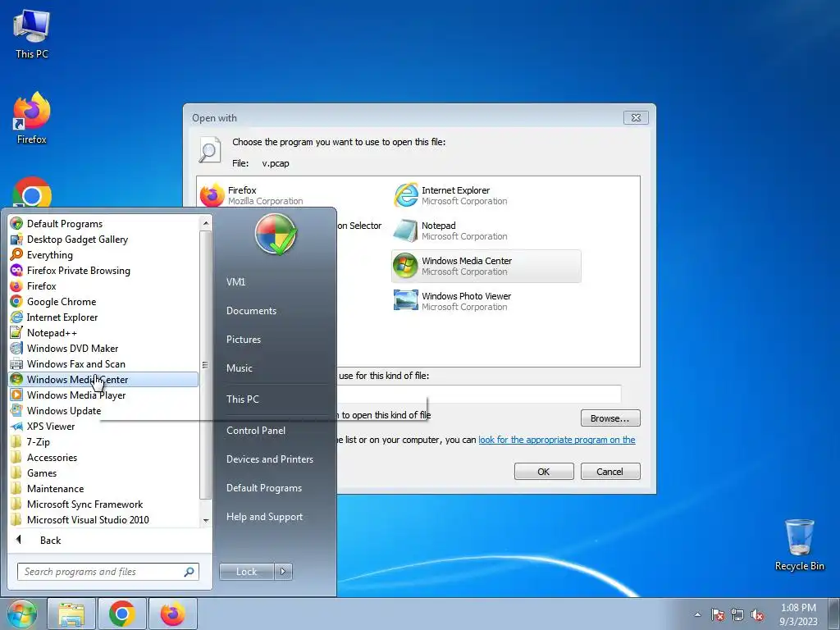This screenshot has height=630, width=840.
Task: Open Control Panel from the Start menu
Action: (256, 431)
